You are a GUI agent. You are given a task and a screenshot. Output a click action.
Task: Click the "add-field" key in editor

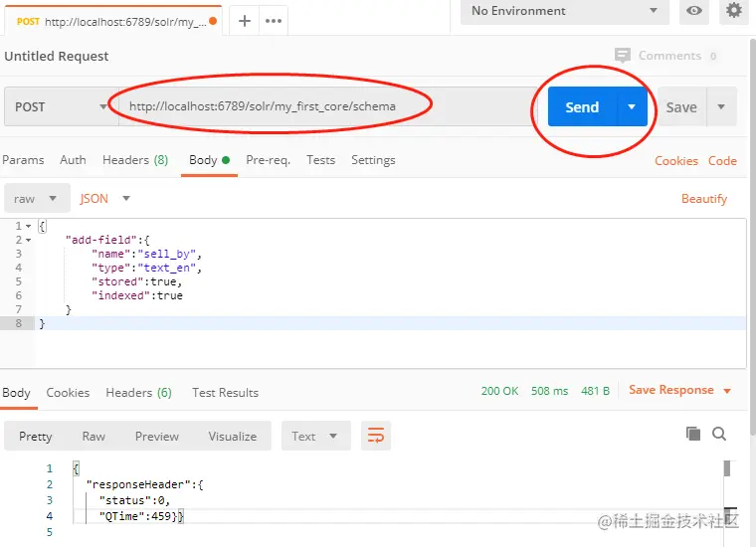click(x=101, y=240)
